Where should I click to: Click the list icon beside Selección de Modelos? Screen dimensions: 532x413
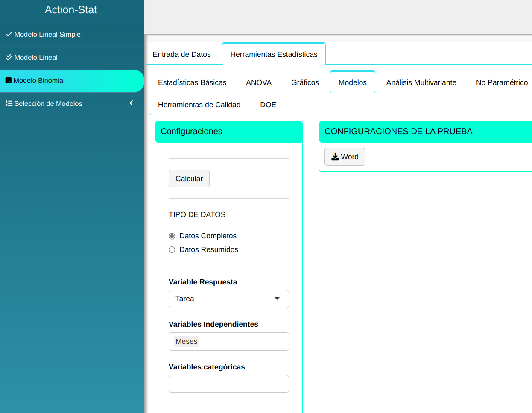9,103
